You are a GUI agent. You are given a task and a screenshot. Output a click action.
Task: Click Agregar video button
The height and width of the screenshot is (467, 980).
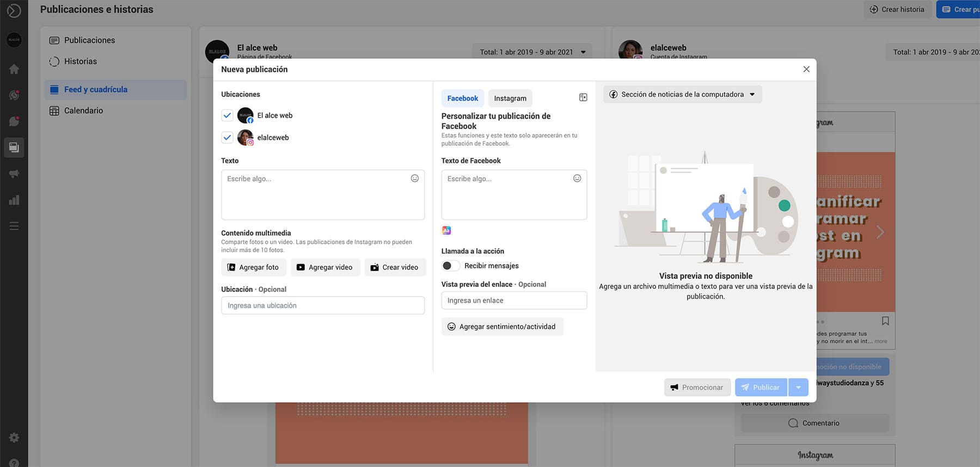[x=325, y=267]
